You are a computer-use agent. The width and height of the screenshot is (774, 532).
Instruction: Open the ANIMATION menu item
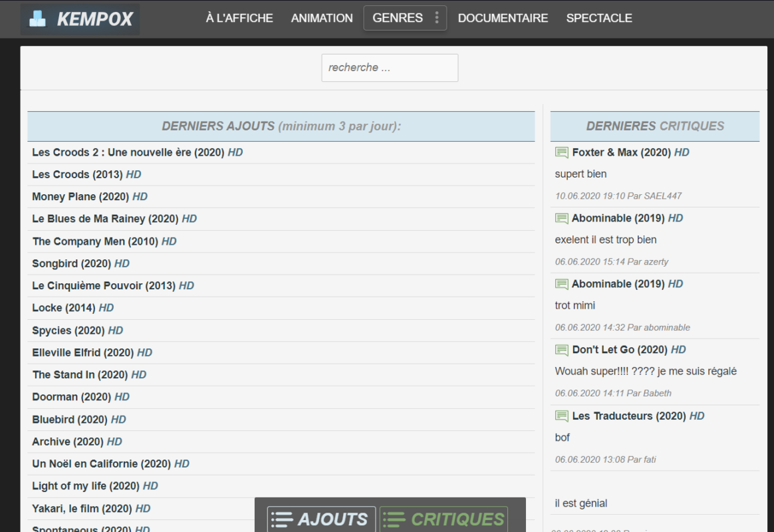pos(322,18)
